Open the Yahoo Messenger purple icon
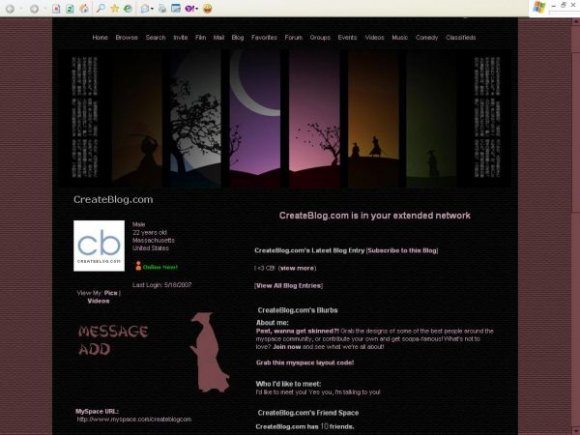 click(x=189, y=8)
